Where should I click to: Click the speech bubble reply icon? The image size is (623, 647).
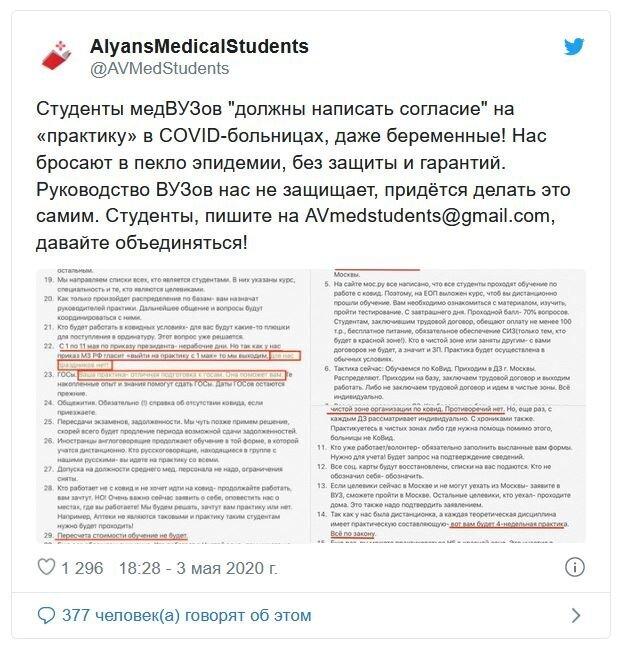point(46,616)
